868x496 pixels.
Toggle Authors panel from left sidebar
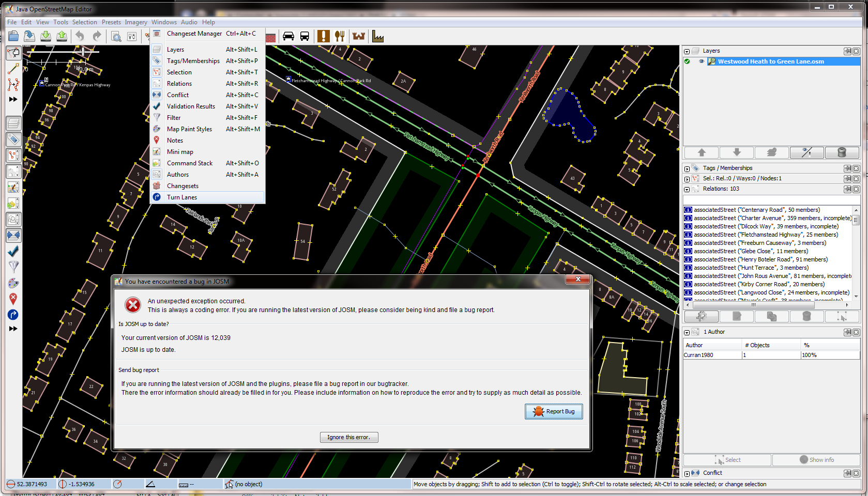(x=13, y=219)
